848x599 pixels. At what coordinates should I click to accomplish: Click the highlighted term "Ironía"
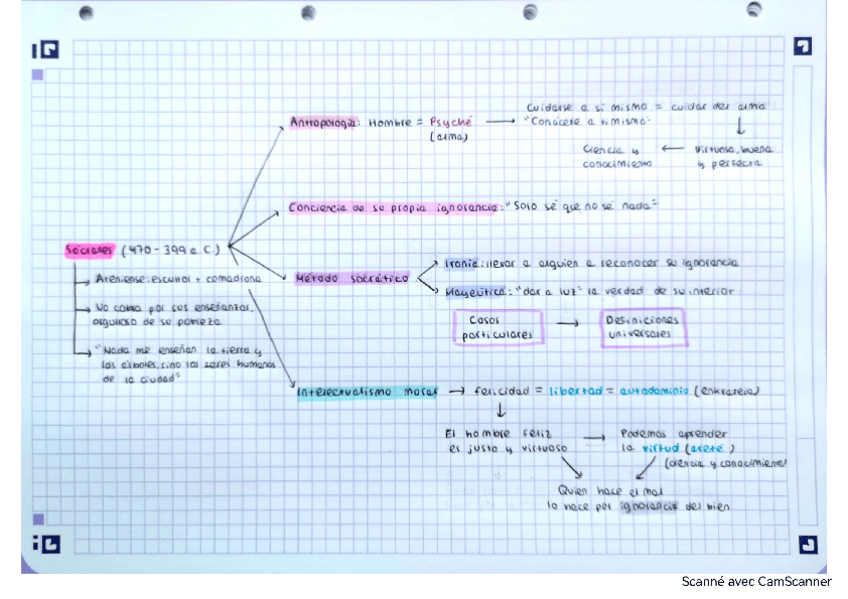pos(461,263)
